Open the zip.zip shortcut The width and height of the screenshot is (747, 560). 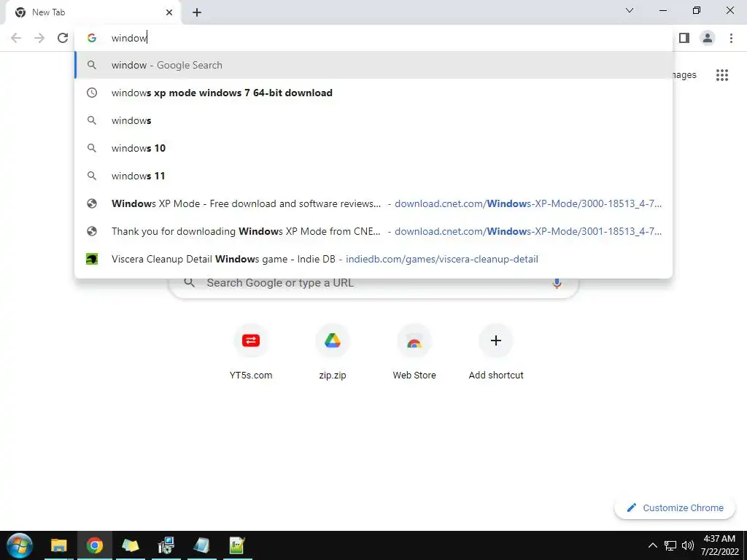333,352
